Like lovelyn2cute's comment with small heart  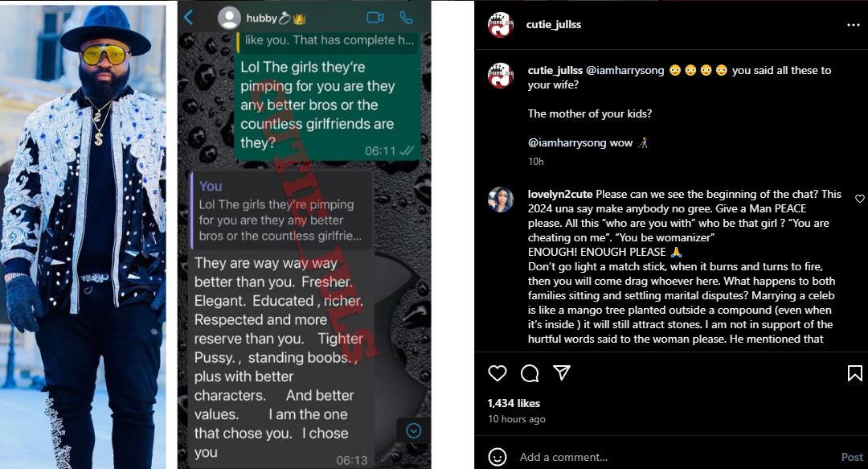tap(860, 199)
